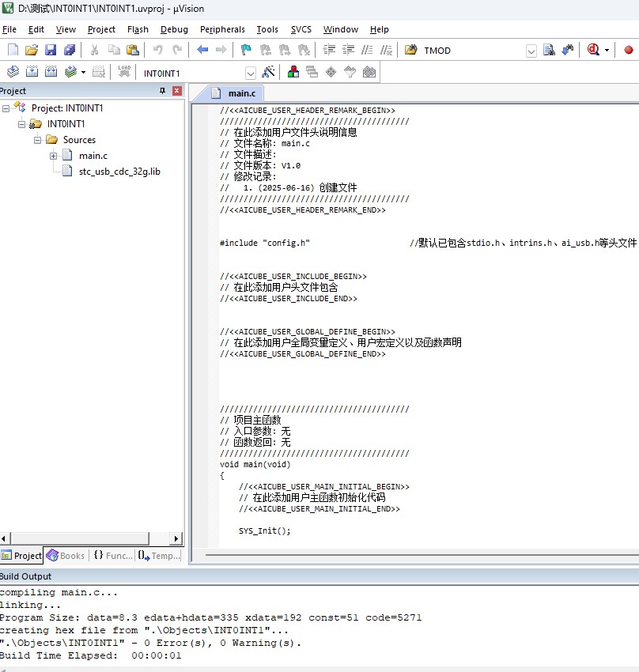Screen dimensions: 639x672
Task: Build target files icon
Action: coord(32,72)
